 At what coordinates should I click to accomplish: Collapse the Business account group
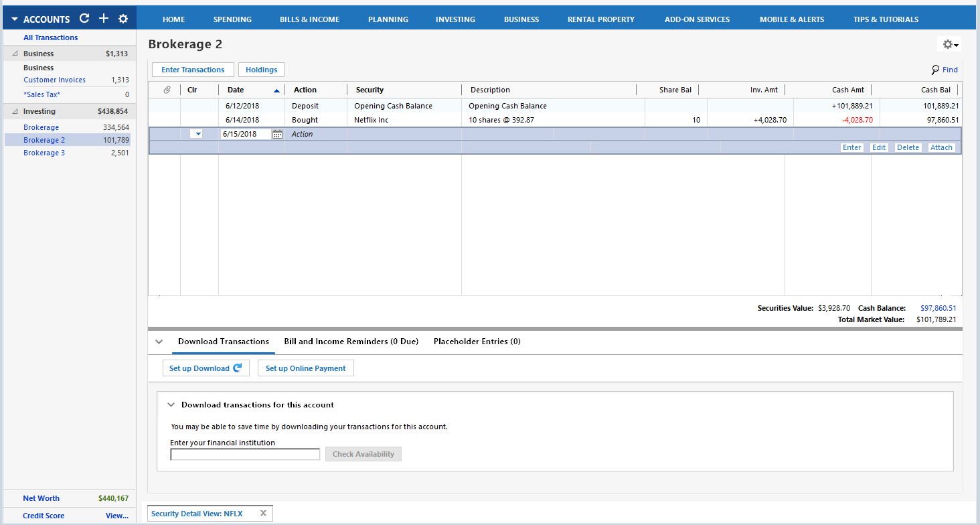(x=15, y=54)
